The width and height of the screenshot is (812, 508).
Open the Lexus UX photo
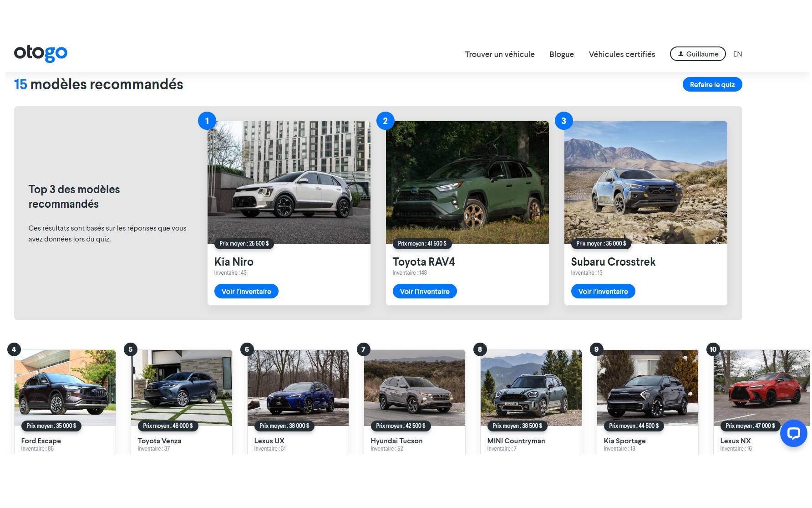tap(298, 388)
